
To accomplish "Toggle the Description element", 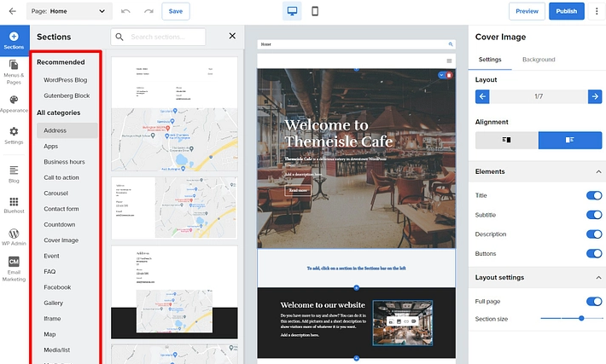I will click(594, 234).
